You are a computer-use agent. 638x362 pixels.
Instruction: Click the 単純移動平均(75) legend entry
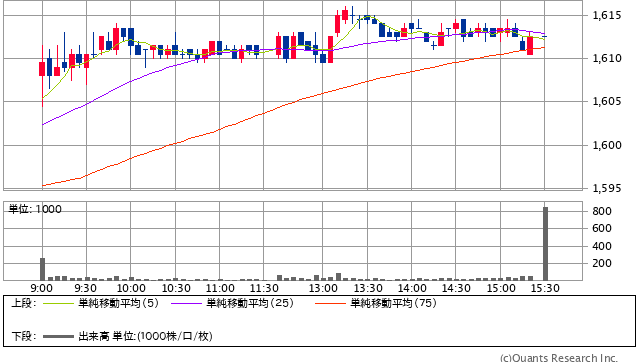pos(393,303)
